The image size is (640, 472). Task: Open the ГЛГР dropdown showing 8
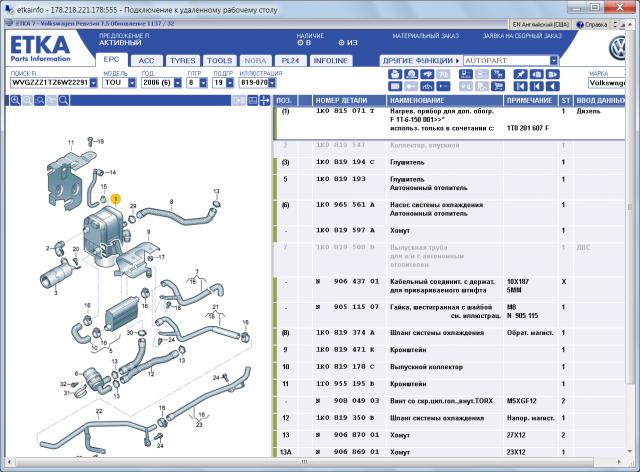(203, 82)
